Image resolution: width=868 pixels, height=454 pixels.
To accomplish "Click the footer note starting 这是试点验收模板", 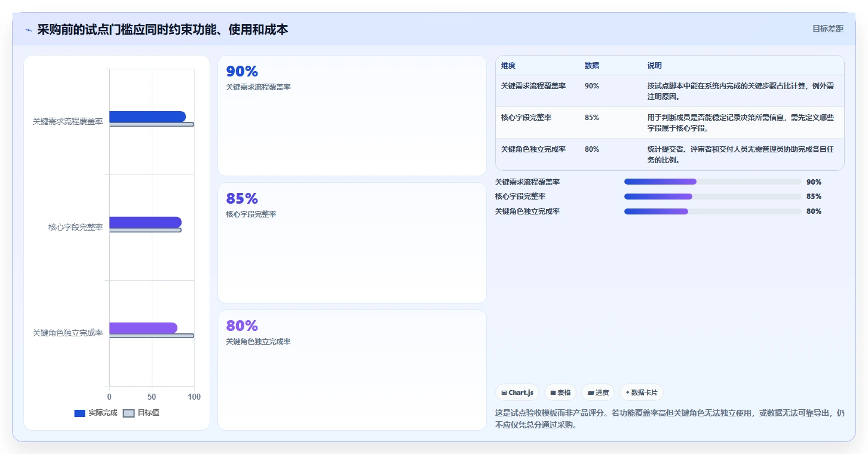I will (670, 419).
